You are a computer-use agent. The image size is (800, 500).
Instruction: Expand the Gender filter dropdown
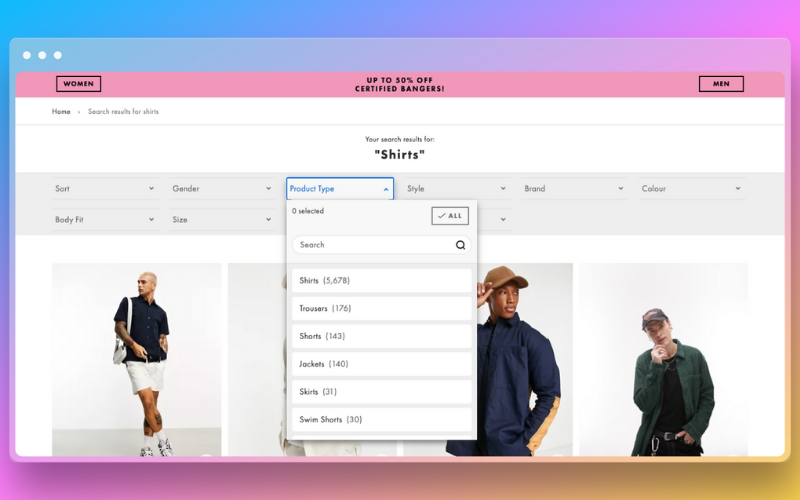[x=222, y=188]
